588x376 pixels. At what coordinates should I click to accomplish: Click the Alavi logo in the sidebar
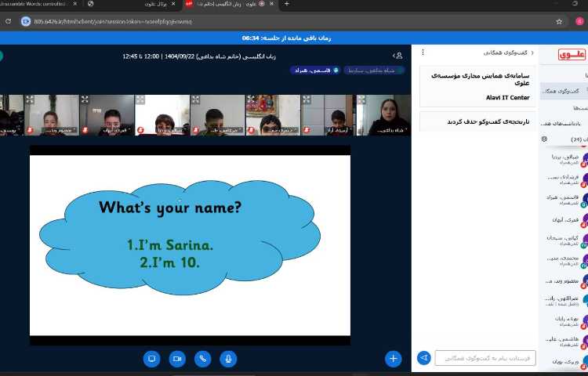point(572,54)
